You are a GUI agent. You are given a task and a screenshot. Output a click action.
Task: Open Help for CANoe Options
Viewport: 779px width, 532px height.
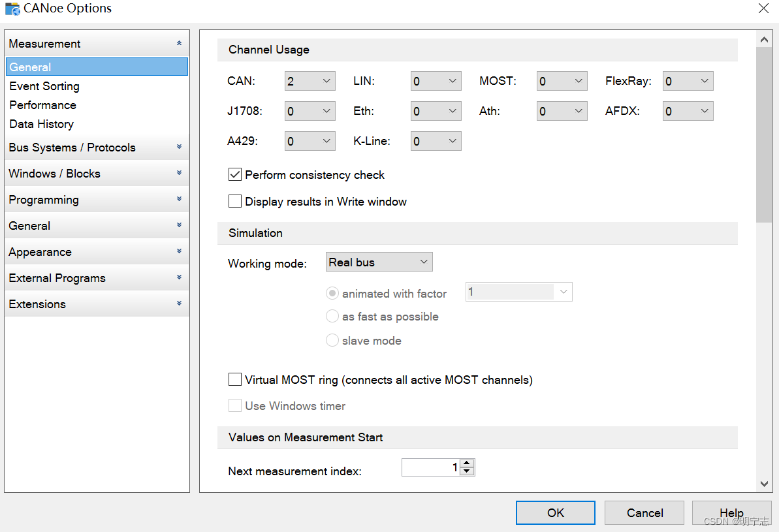[732, 512]
